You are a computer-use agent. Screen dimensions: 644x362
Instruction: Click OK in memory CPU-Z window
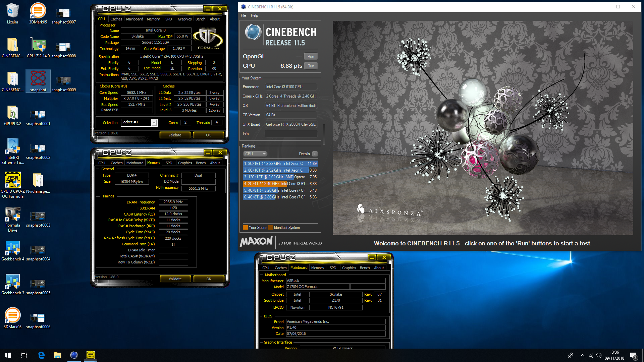tap(209, 279)
